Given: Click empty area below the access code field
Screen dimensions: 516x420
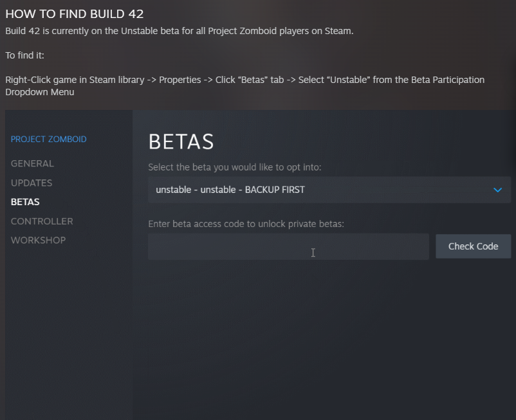Looking at the screenshot, I should tap(322, 334).
